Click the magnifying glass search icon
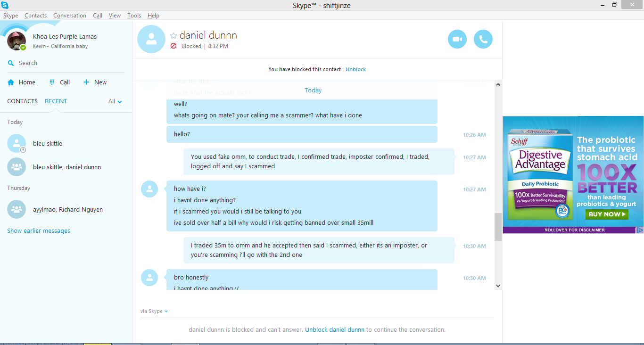 [x=11, y=63]
